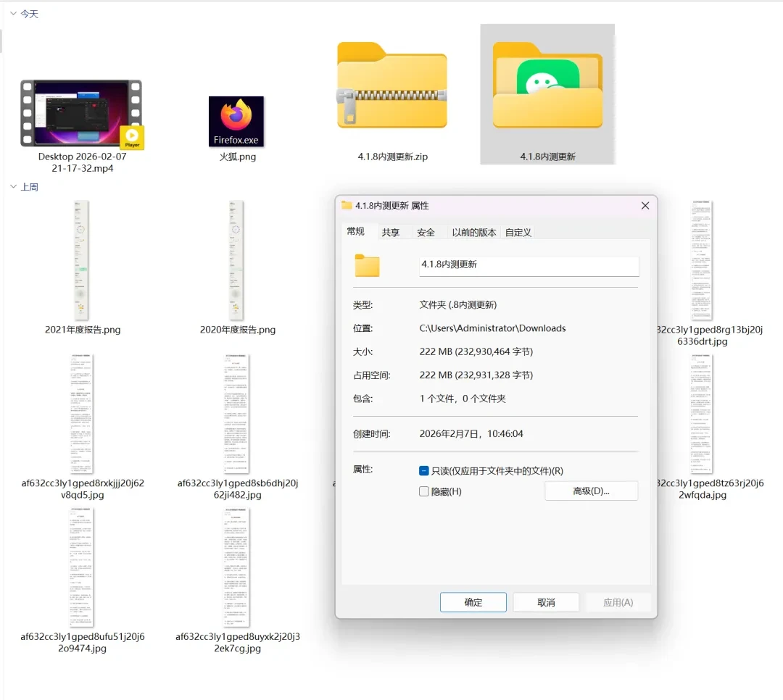The image size is (783, 700).
Task: Select the image ending in 6336drt.jpg
Action: (x=702, y=260)
